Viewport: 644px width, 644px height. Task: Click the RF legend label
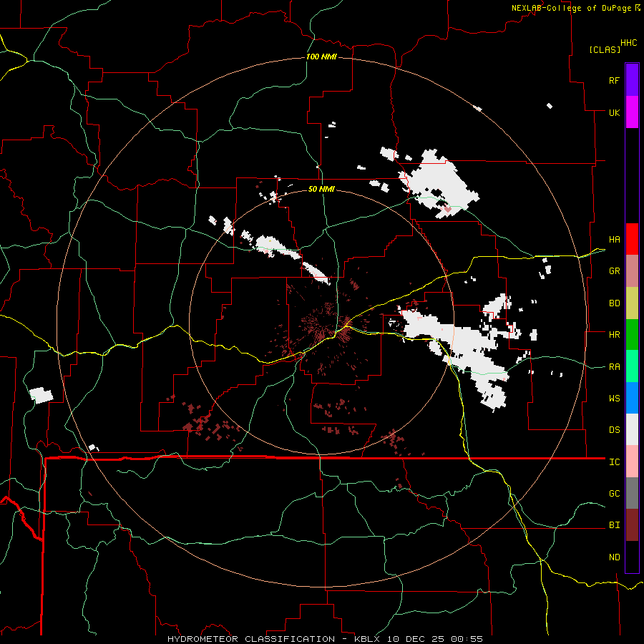614,80
